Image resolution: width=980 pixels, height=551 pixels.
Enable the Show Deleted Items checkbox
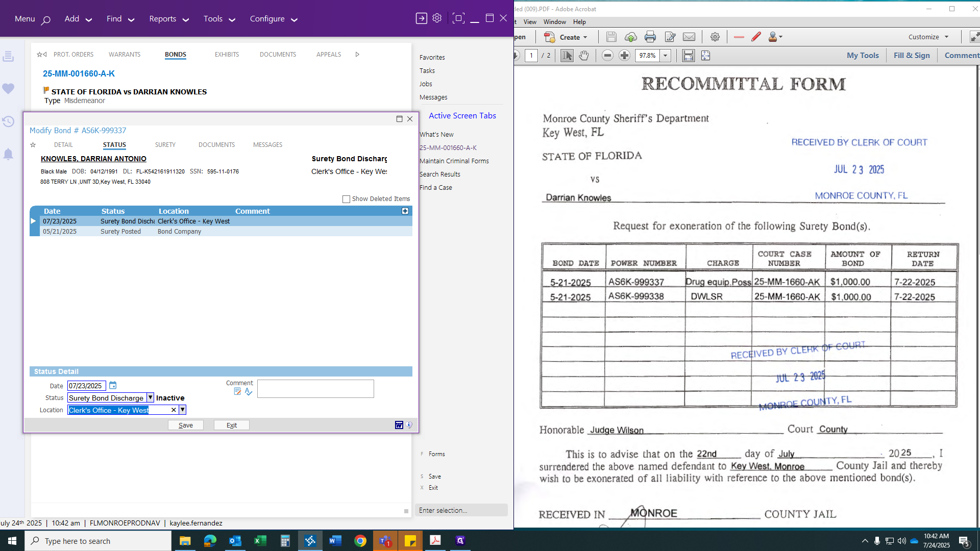coord(346,199)
